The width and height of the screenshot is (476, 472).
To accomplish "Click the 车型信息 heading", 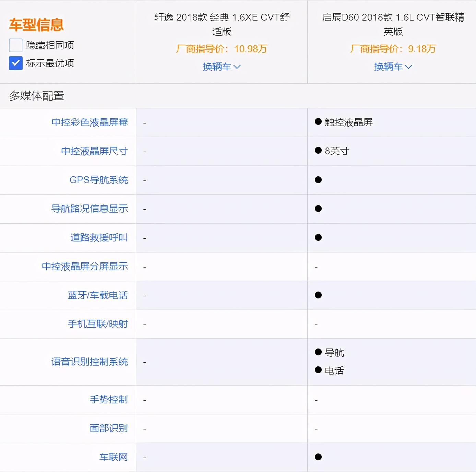I will click(36, 25).
